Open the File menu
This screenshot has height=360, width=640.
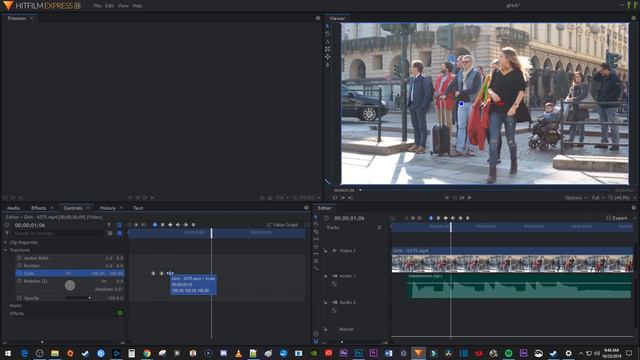pyautogui.click(x=97, y=6)
